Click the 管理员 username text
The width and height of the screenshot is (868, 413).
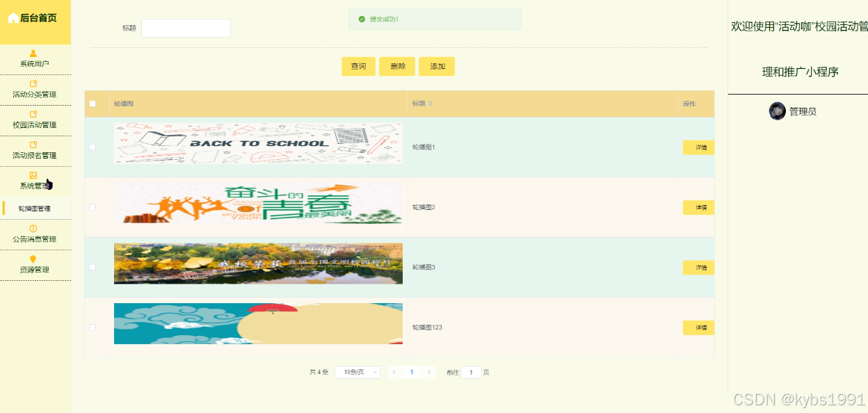[x=803, y=111]
